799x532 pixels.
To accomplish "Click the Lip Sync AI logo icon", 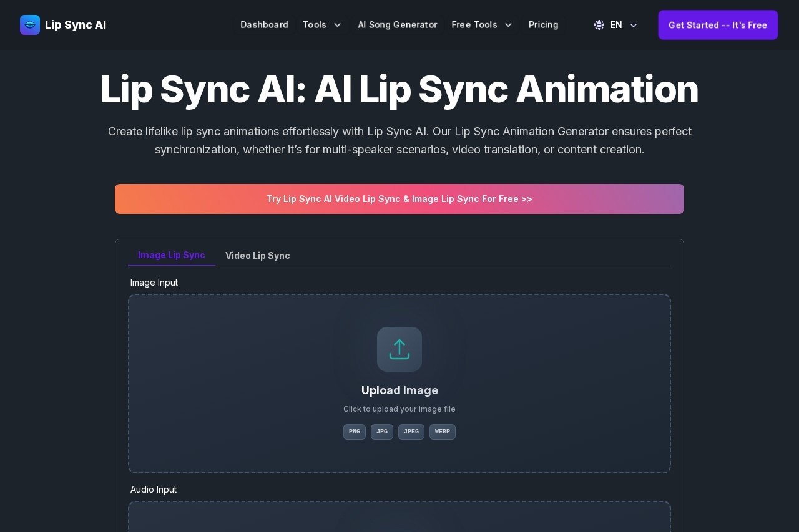I will (x=30, y=25).
